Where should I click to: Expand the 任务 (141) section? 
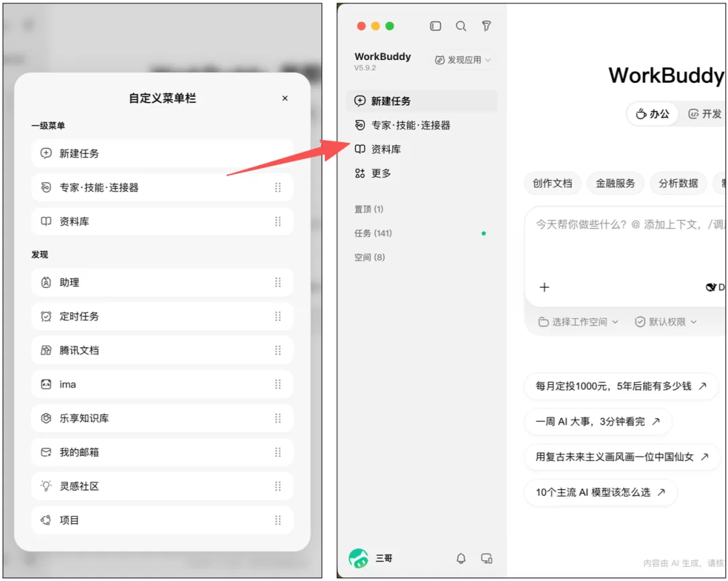point(373,233)
